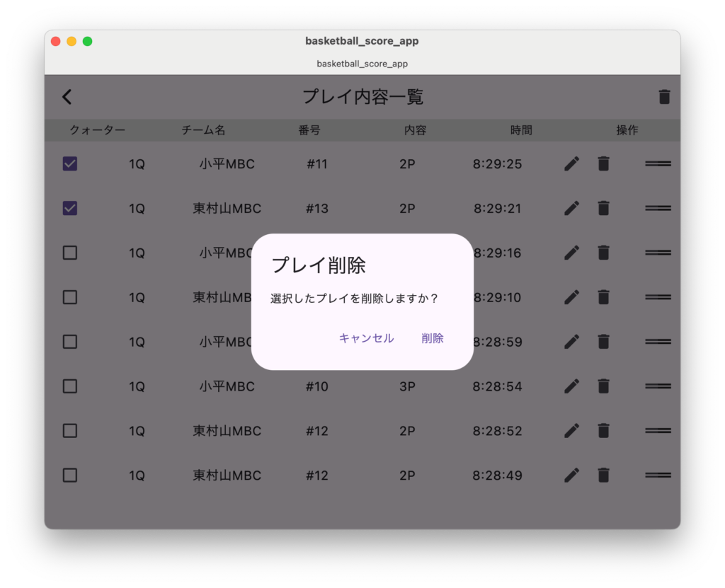The width and height of the screenshot is (725, 588).
Task: Click the 番号 column header
Action: click(x=309, y=130)
